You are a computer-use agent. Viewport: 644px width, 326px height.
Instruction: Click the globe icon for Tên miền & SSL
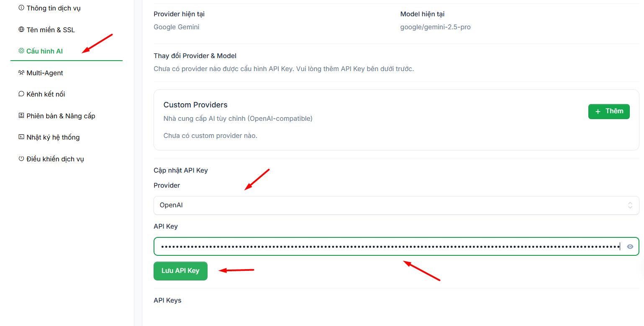coord(21,30)
